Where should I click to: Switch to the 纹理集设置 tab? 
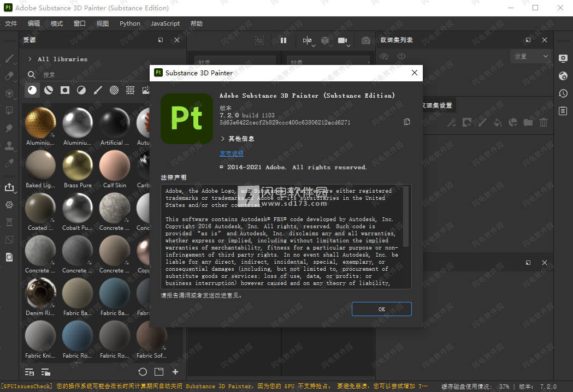(437, 105)
